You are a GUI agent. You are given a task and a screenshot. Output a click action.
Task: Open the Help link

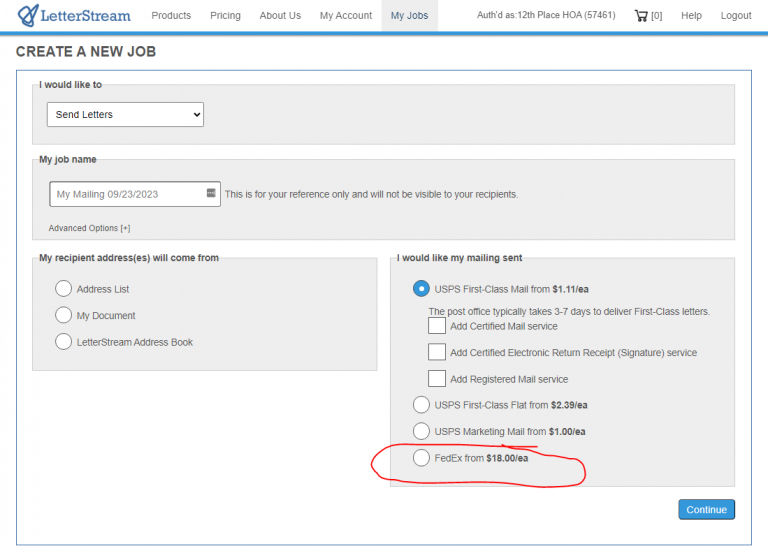tap(691, 16)
